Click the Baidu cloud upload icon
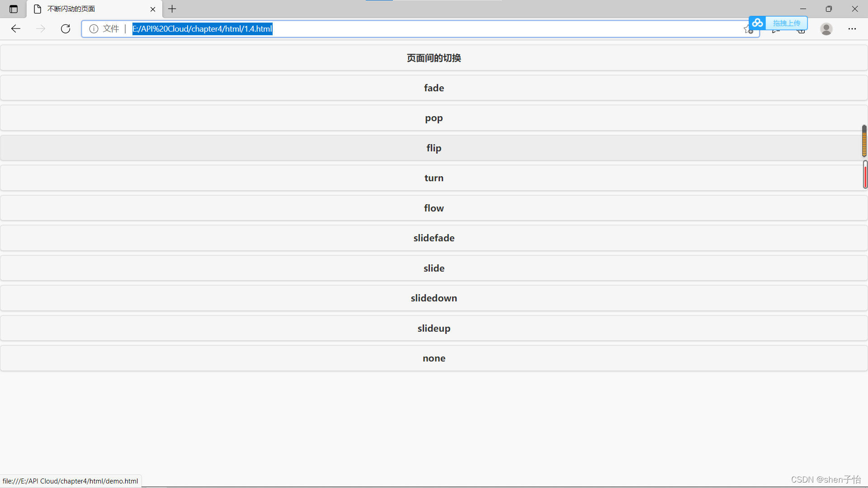The height and width of the screenshot is (488, 868). coord(758,23)
